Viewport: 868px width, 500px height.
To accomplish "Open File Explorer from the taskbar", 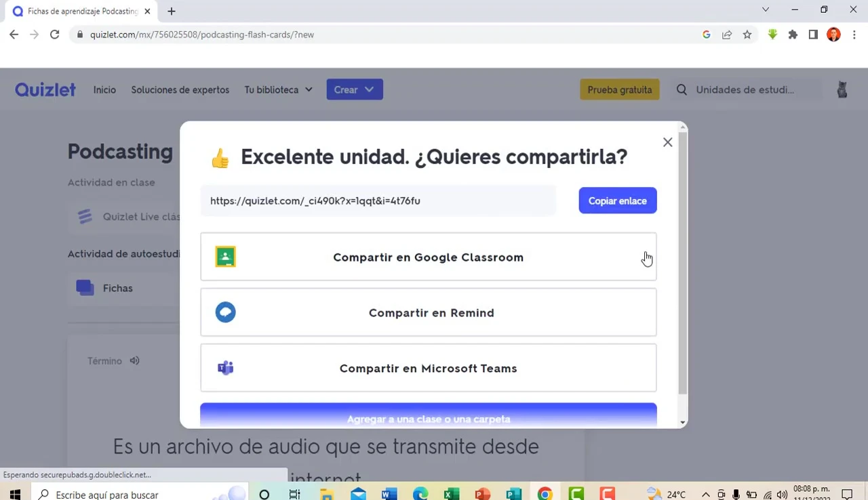I will click(326, 494).
